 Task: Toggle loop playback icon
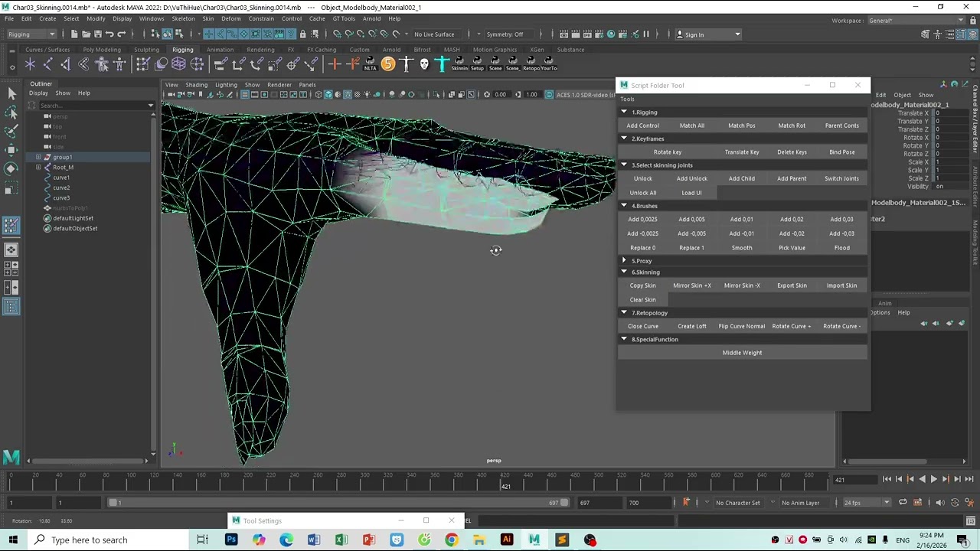click(x=903, y=503)
